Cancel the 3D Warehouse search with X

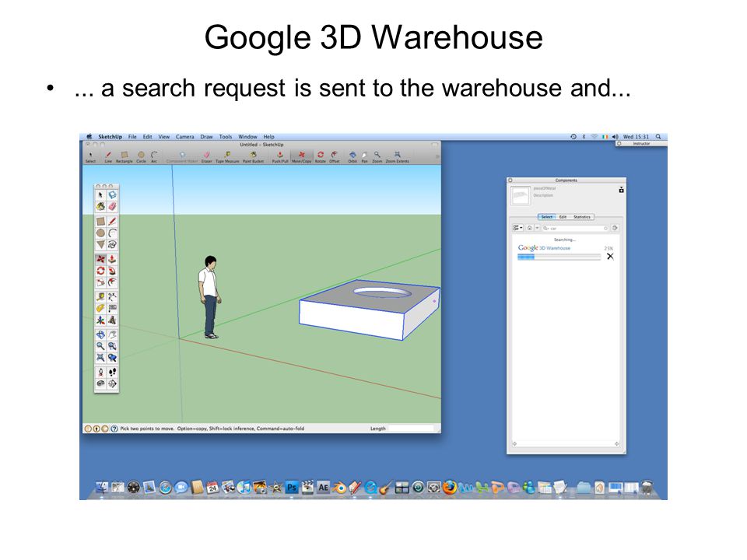610,257
